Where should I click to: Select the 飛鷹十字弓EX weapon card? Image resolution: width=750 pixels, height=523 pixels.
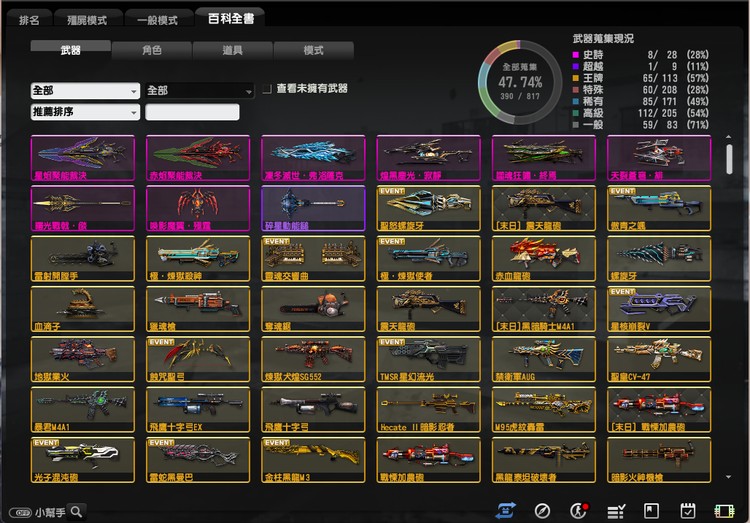(198, 410)
